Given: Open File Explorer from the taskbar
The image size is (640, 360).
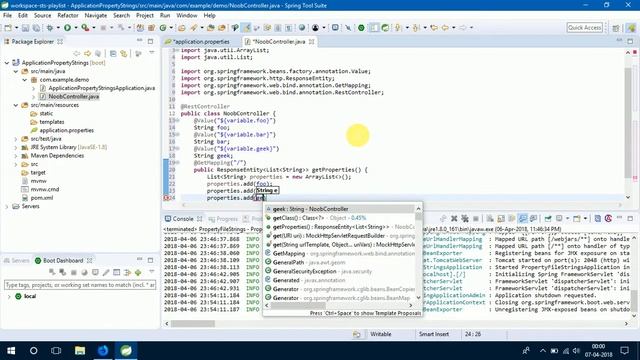Looking at the screenshot, I should point(80,351).
